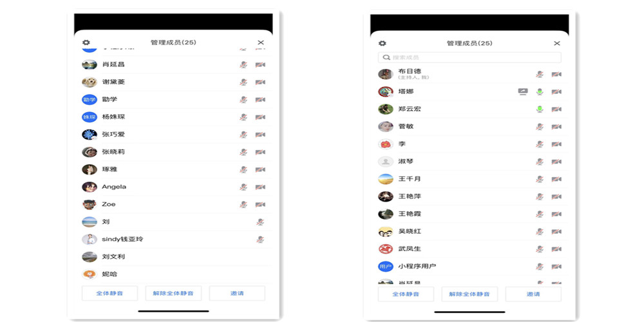
Task: Click the camera-off icon for 王千月
Action: (x=556, y=179)
